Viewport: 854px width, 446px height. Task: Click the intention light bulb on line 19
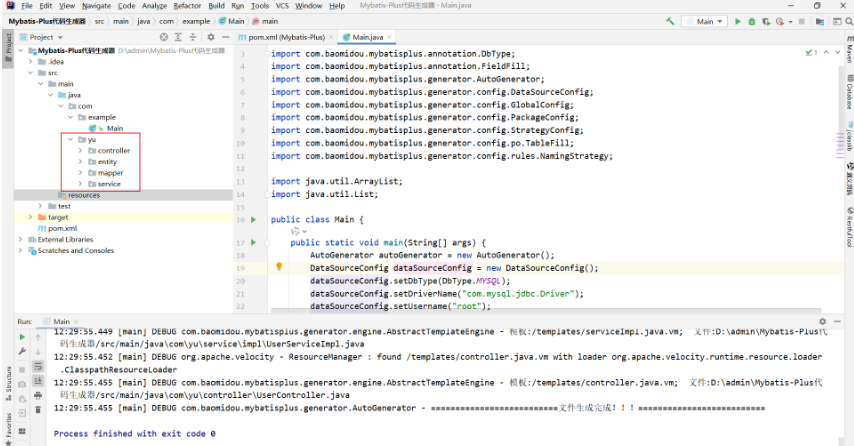tap(279, 267)
